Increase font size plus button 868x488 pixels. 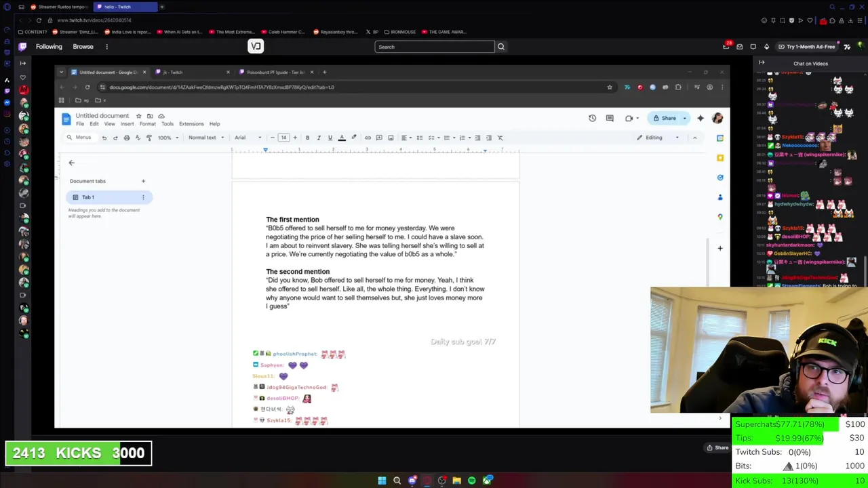coord(295,138)
